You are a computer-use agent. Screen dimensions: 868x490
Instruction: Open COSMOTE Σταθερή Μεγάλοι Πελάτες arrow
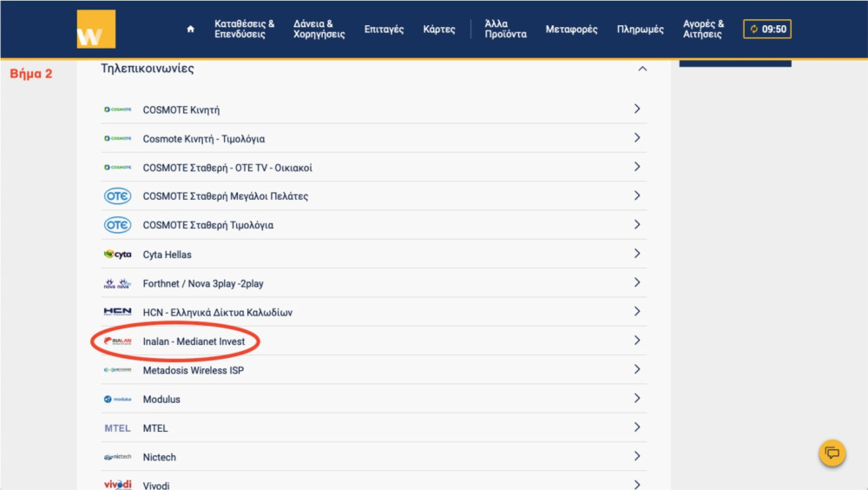coord(637,195)
